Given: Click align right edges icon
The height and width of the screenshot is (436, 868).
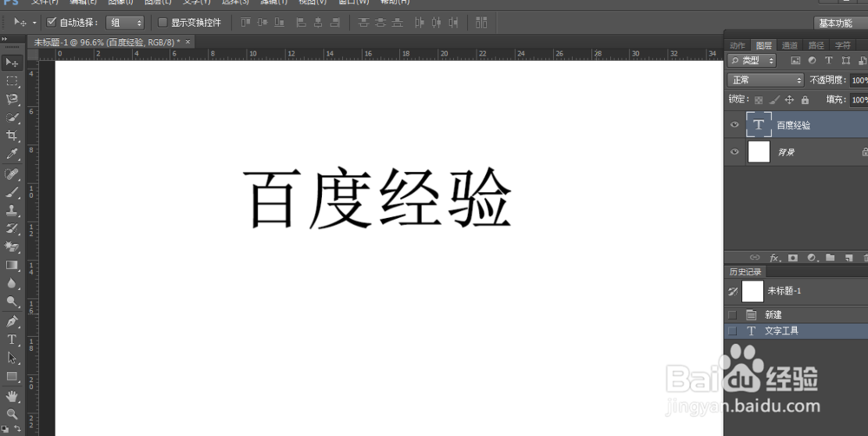Looking at the screenshot, I should click(x=334, y=23).
